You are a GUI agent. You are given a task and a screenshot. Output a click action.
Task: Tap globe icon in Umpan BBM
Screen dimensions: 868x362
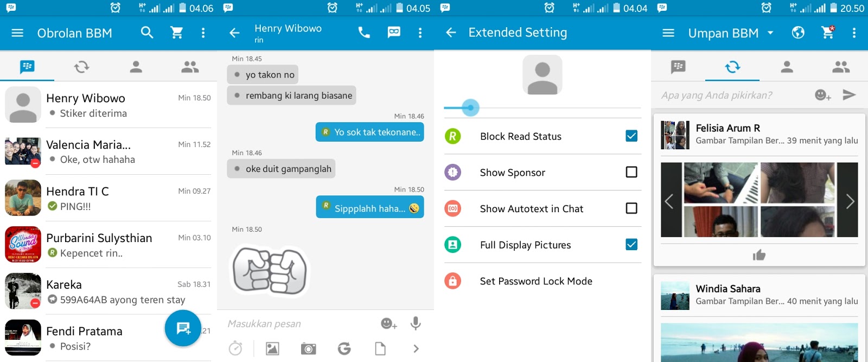(x=798, y=33)
